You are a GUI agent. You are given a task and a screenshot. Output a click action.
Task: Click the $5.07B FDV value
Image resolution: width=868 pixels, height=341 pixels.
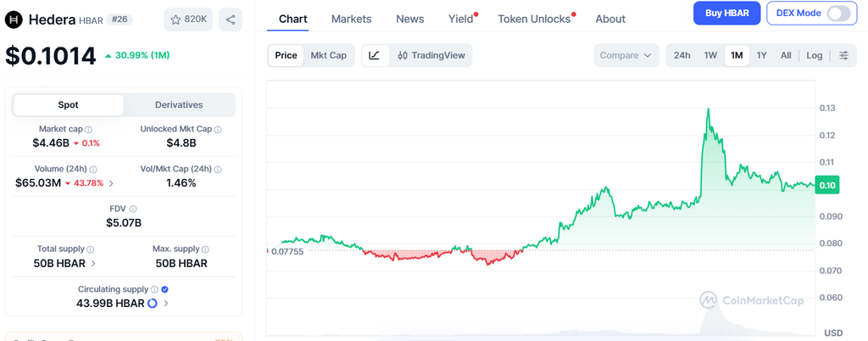(124, 223)
